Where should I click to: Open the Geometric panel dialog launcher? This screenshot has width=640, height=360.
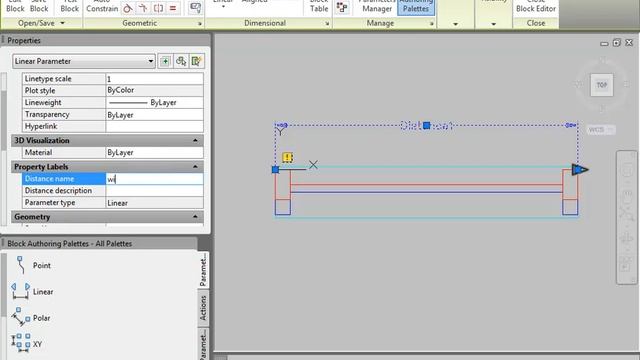click(x=200, y=24)
